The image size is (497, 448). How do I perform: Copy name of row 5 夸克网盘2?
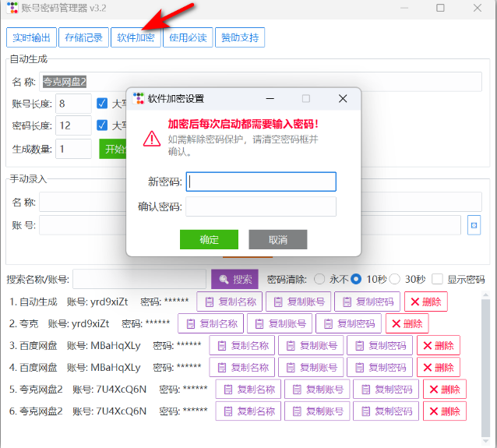click(x=248, y=389)
